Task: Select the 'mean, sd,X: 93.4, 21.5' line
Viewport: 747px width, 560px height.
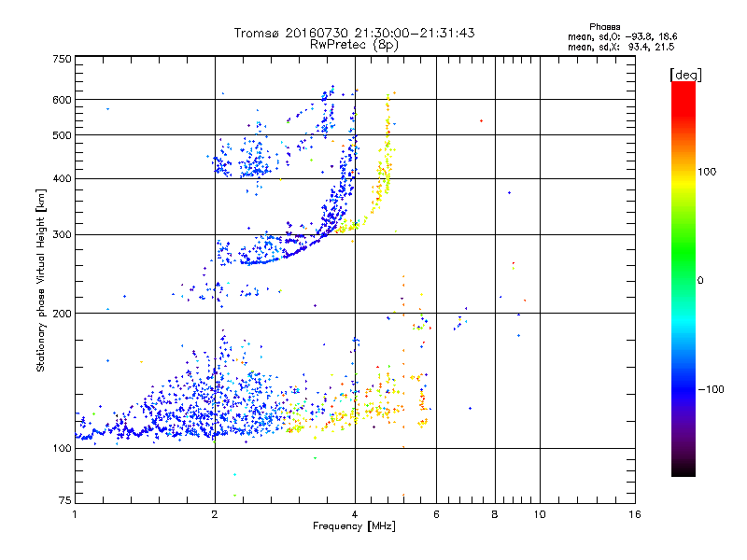Action: pos(621,47)
